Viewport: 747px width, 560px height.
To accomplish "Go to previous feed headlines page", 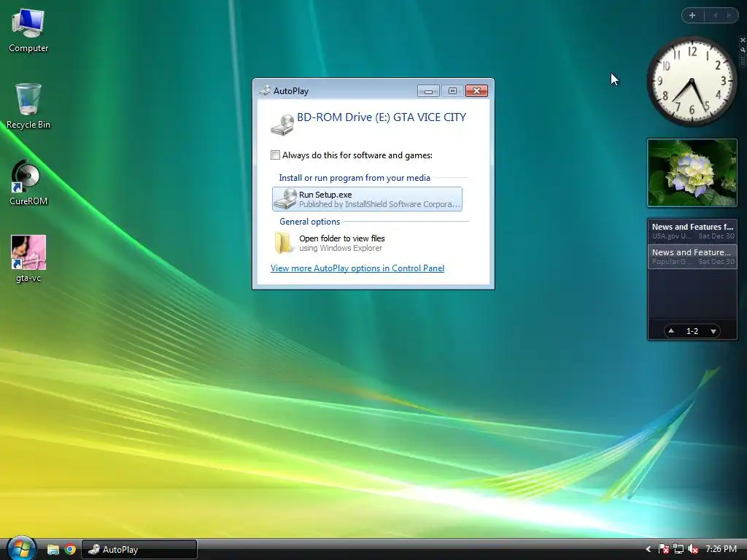I will tap(671, 330).
